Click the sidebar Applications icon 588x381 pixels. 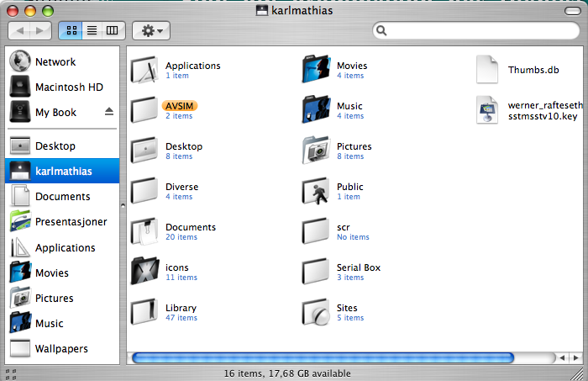[x=20, y=247]
